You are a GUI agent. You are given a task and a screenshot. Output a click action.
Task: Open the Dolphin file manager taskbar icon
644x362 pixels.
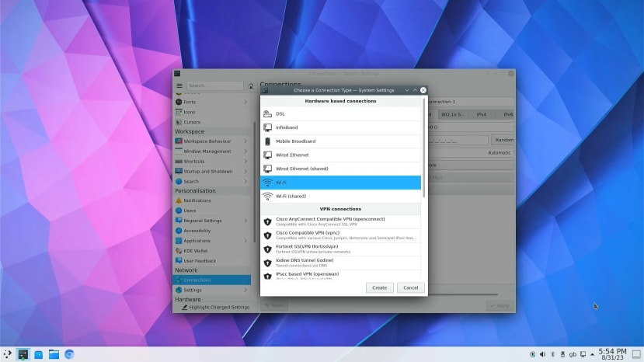tap(54, 354)
